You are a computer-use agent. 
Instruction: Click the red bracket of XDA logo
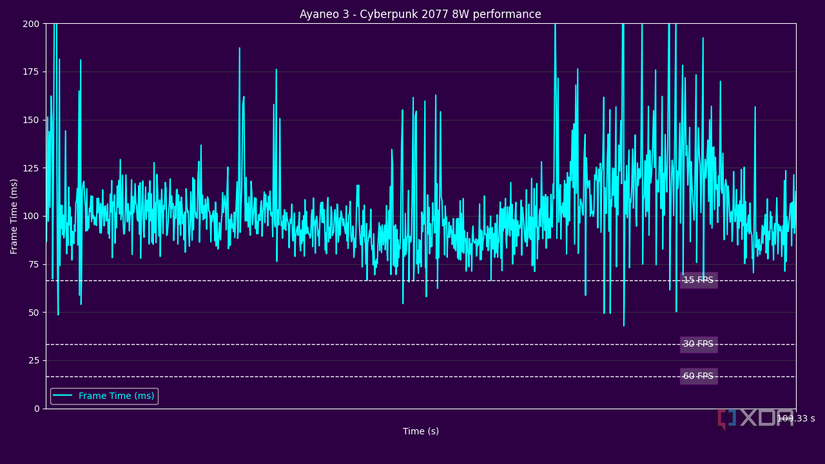click(722, 419)
